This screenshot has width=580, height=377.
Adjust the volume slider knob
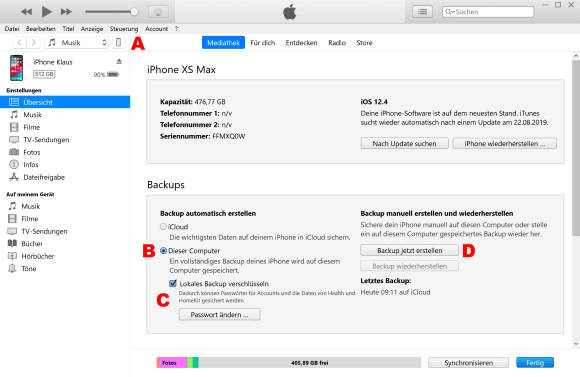pyautogui.click(x=134, y=12)
